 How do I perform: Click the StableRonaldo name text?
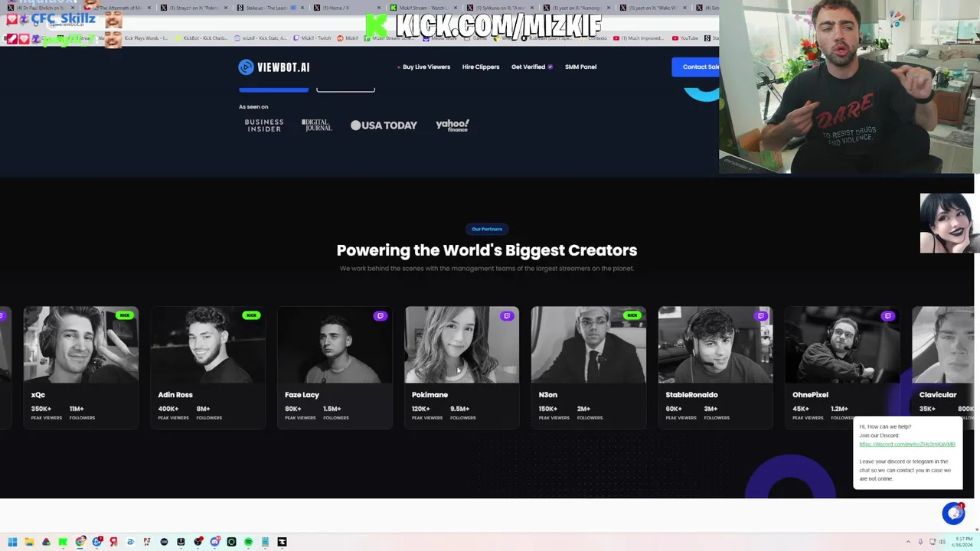691,395
